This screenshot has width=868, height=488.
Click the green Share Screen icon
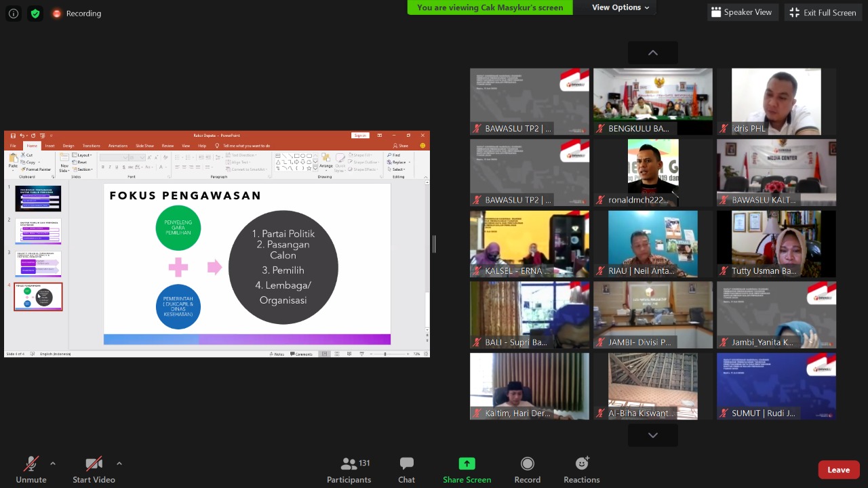[467, 464]
